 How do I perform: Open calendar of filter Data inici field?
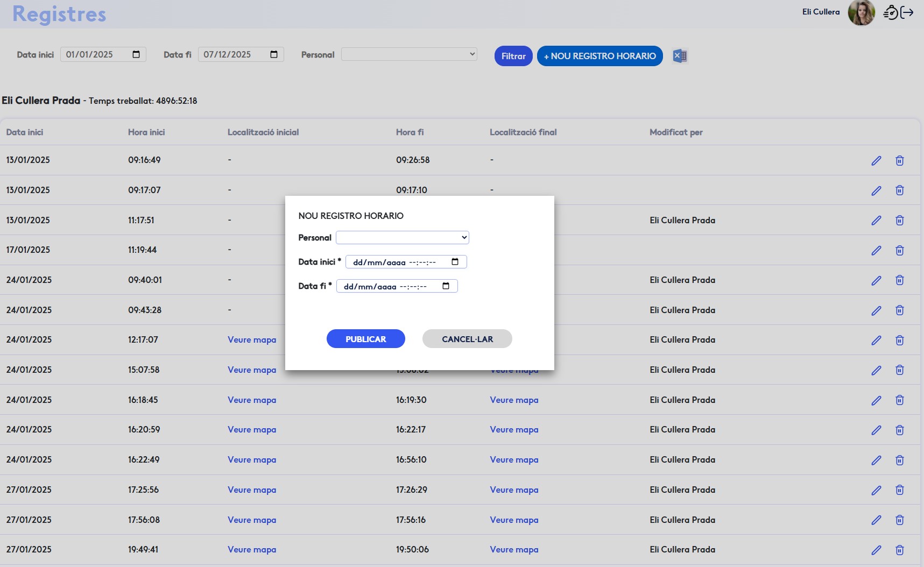point(136,54)
